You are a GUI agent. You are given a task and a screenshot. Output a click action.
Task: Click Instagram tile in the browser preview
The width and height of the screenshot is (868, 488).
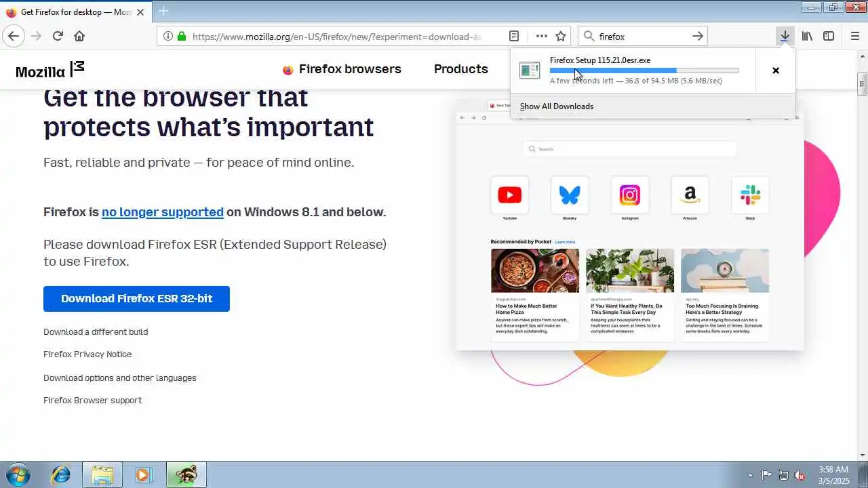click(x=630, y=196)
